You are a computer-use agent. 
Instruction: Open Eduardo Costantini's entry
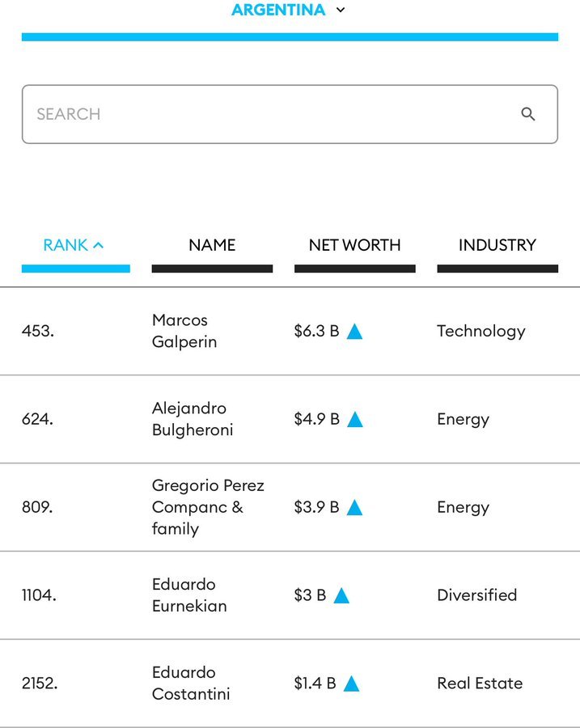point(191,684)
